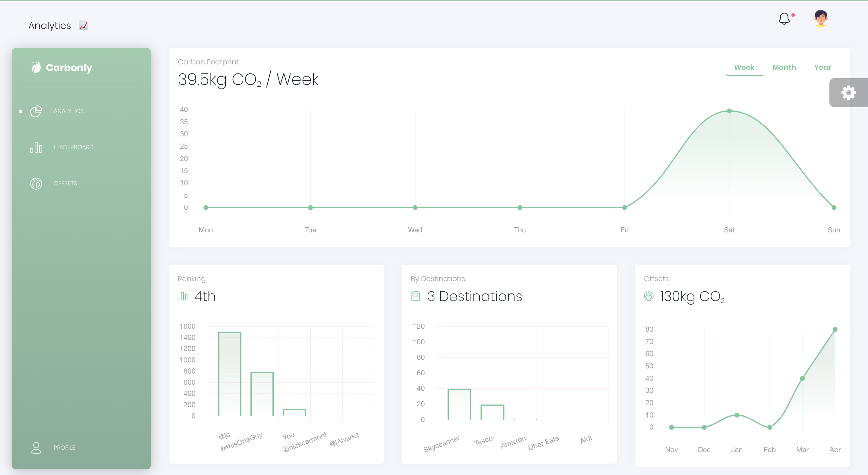The image size is (868, 475).
Task: Open the notifications bell icon
Action: 784,19
